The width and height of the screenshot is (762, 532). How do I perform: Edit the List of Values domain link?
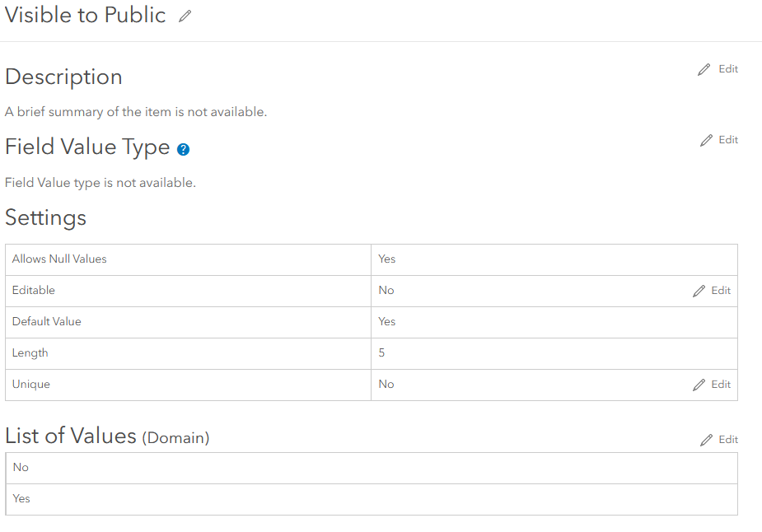coord(728,440)
